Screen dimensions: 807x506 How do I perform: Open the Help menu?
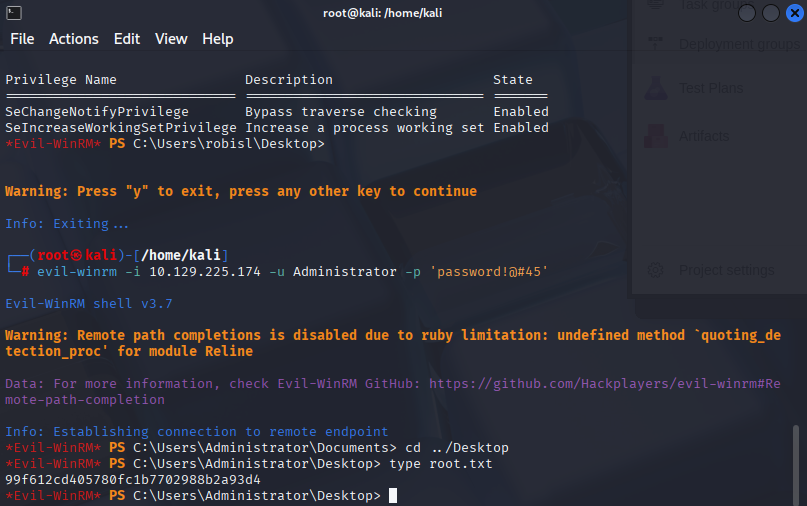[x=218, y=39]
